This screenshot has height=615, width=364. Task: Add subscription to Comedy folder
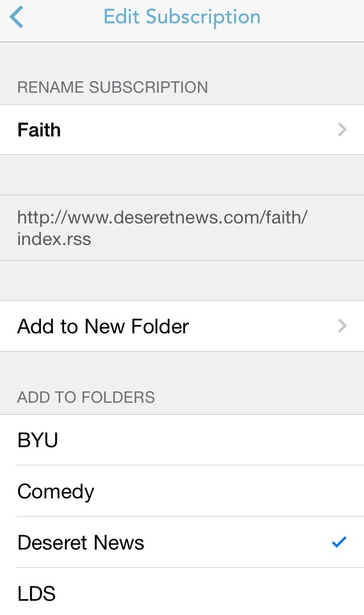[182, 491]
